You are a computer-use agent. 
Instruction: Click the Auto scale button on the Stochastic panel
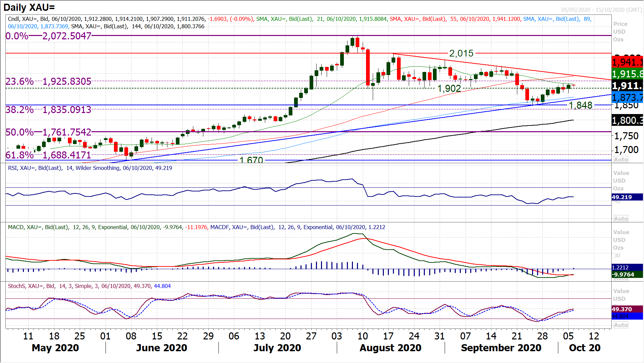pos(620,325)
